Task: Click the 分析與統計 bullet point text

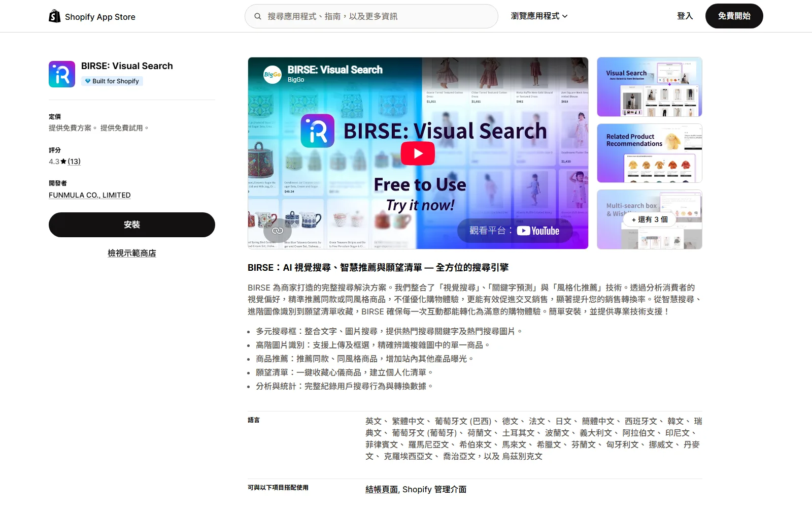Action: tap(345, 386)
